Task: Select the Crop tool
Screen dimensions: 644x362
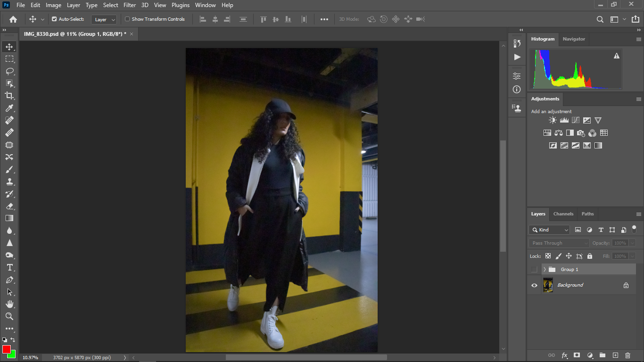Action: [9, 96]
